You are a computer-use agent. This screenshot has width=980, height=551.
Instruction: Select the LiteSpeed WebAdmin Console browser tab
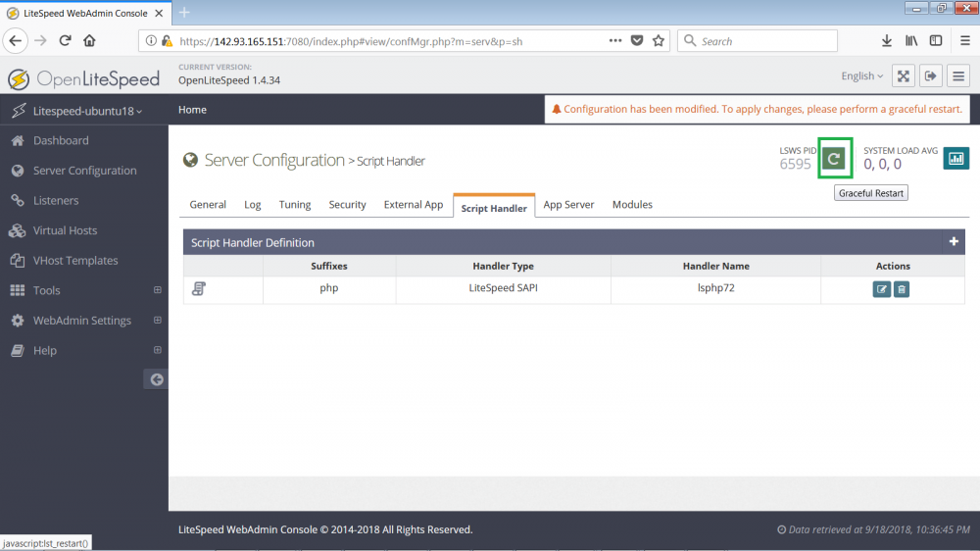point(85,13)
